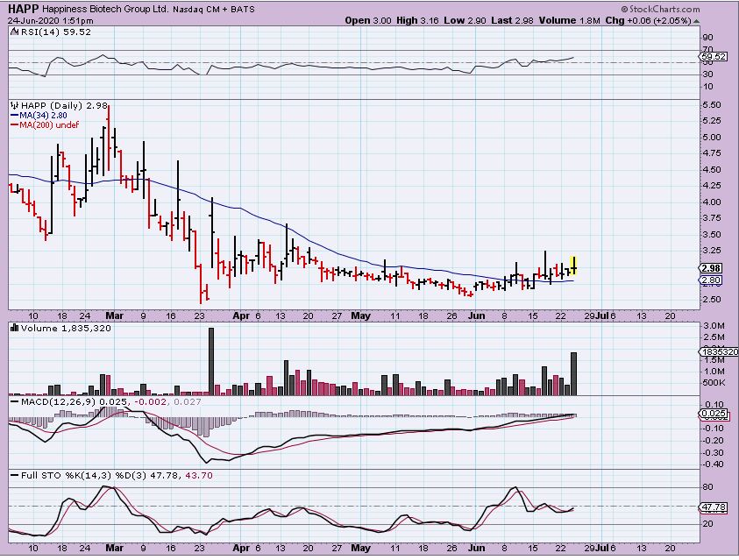Image resolution: width=739 pixels, height=560 pixels.
Task: Click the up-triangle icon after Chg +0.06
Action: (696, 21)
